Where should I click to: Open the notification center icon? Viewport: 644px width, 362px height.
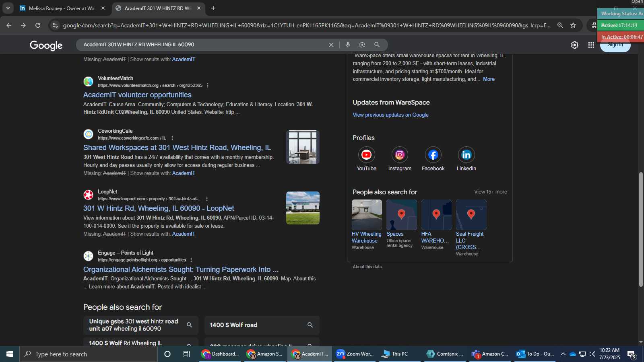[631, 354]
